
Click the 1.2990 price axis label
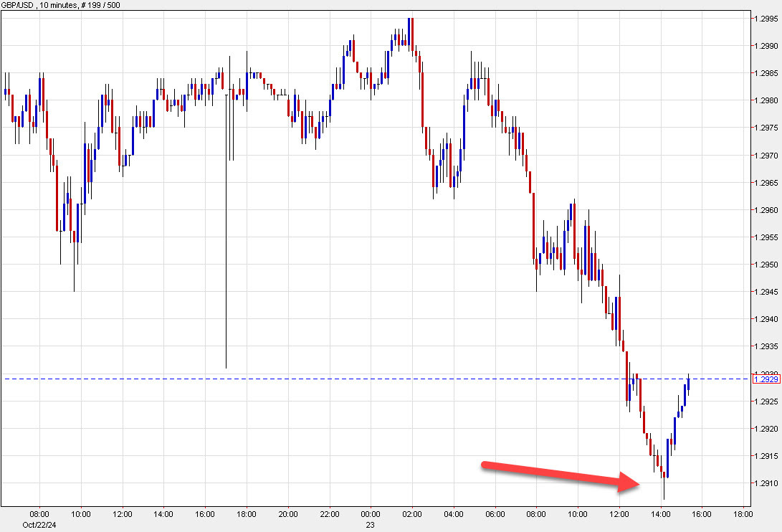(x=766, y=46)
